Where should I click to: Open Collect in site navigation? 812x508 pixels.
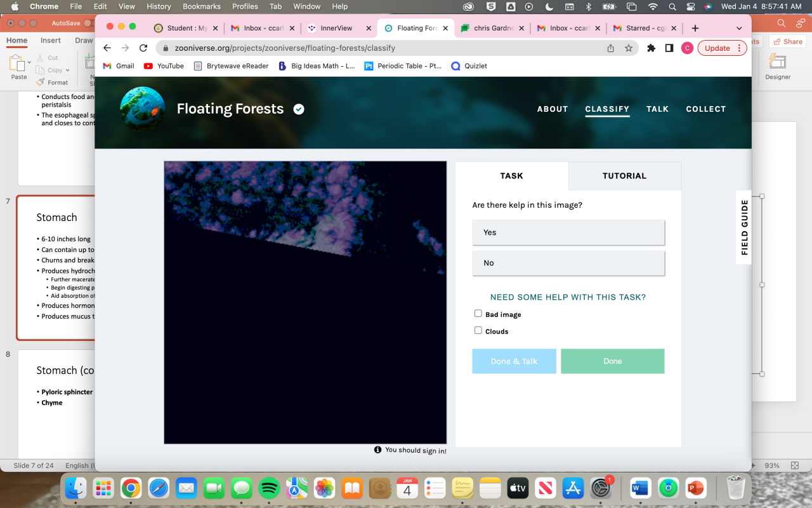(x=706, y=109)
